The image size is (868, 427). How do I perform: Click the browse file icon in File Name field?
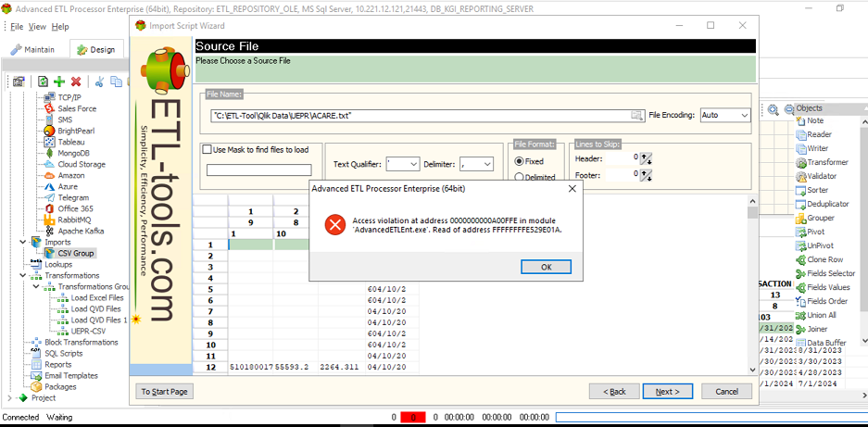pyautogui.click(x=637, y=115)
